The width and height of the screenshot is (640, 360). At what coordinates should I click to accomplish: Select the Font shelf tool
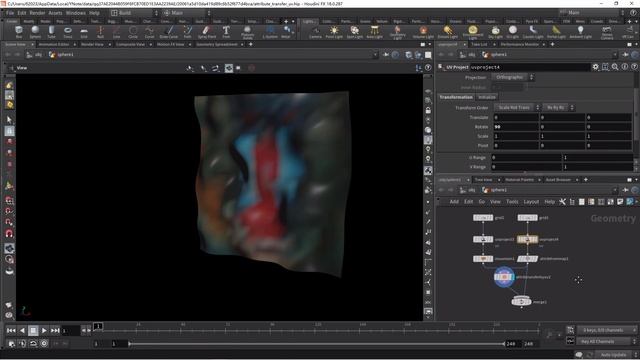click(226, 31)
